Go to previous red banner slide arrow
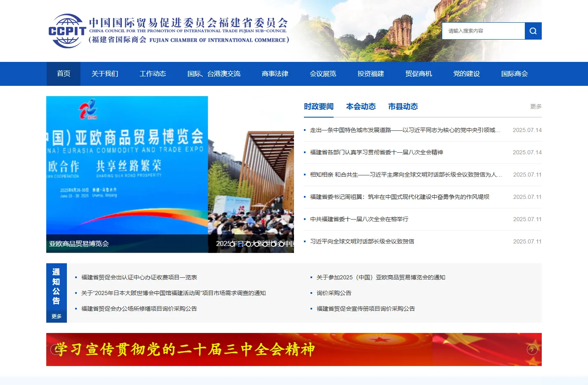Screen dimensions: 588x385 [55, 350]
